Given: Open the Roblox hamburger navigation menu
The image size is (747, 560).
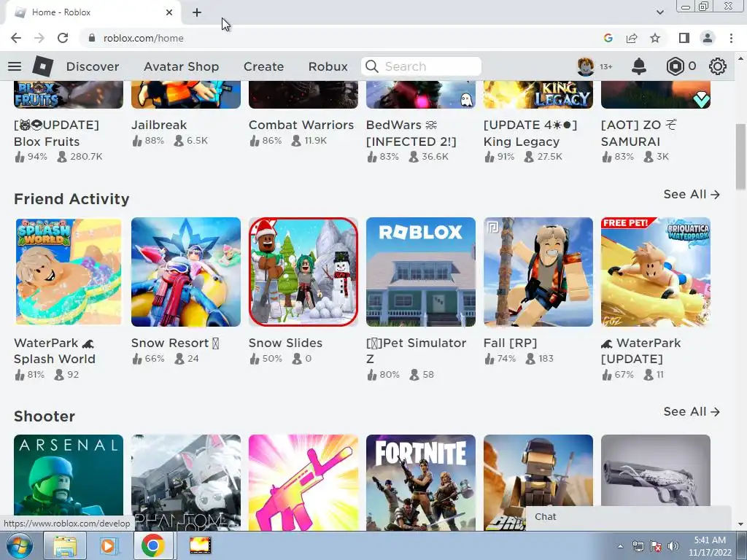Looking at the screenshot, I should [15, 66].
